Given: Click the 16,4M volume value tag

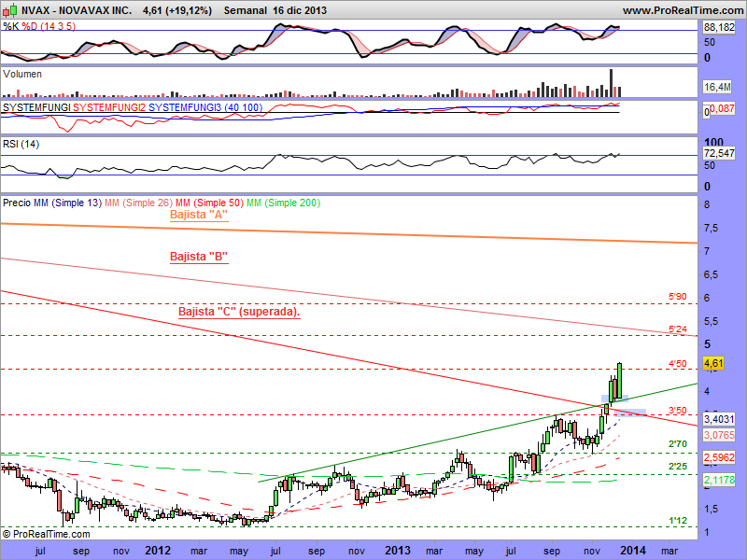Looking at the screenshot, I should 717,87.
